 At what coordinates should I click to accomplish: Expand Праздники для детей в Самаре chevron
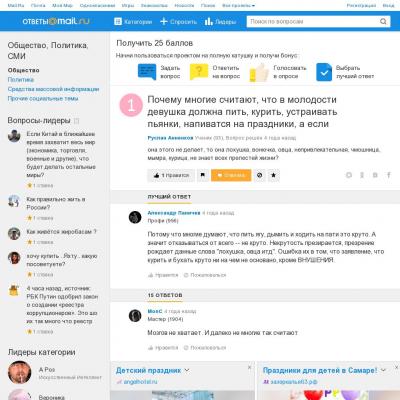[383, 370]
